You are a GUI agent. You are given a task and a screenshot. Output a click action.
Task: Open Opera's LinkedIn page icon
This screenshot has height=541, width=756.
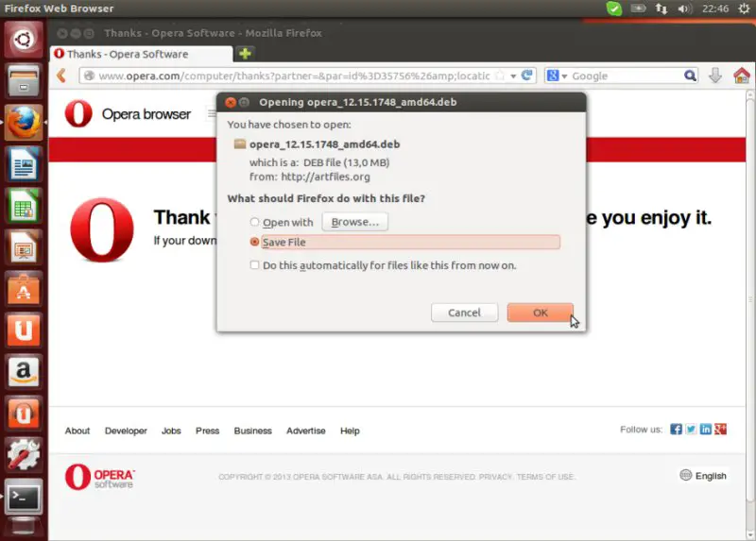coord(705,430)
